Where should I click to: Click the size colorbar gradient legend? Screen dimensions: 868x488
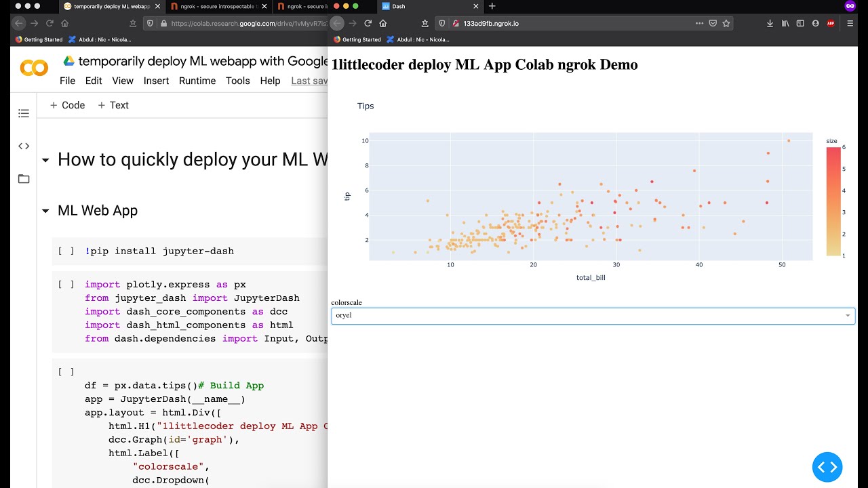click(x=833, y=201)
